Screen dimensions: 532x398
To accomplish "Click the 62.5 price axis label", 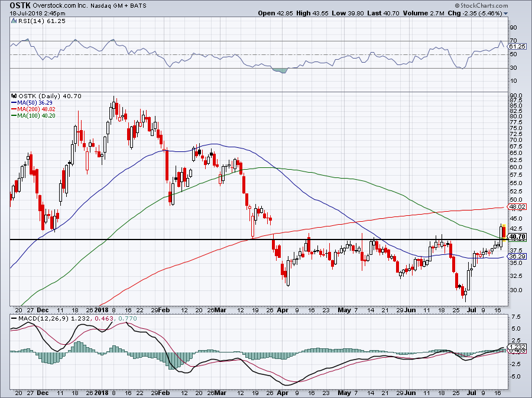I will (x=515, y=160).
